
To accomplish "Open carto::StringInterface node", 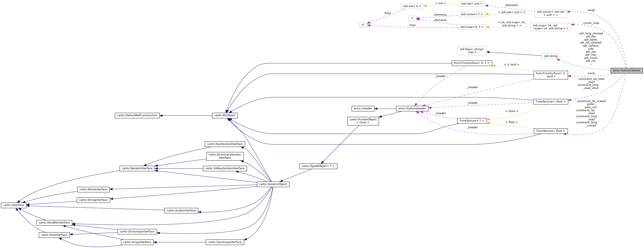I will click(93, 200).
